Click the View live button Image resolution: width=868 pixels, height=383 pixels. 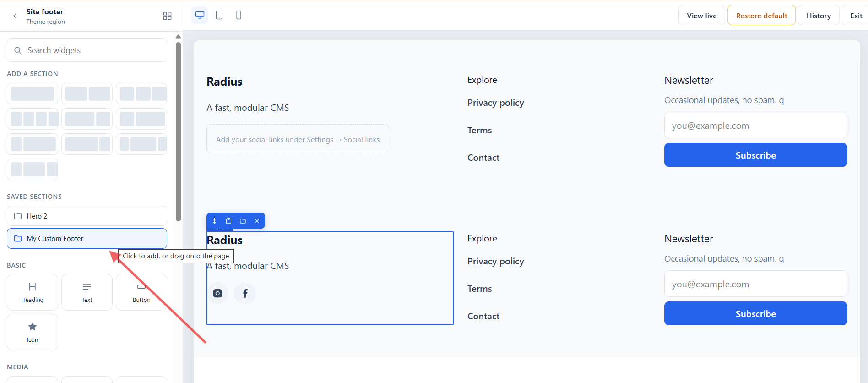coord(702,16)
